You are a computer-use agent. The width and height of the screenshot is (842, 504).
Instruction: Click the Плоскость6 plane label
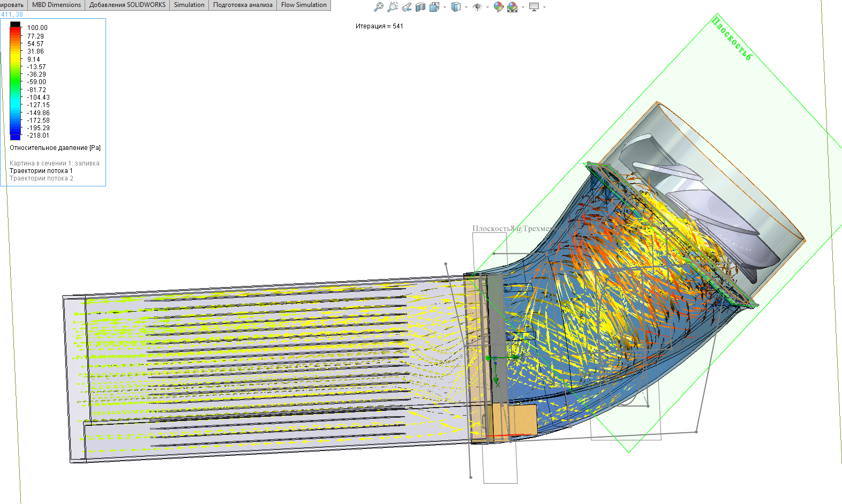click(x=732, y=38)
